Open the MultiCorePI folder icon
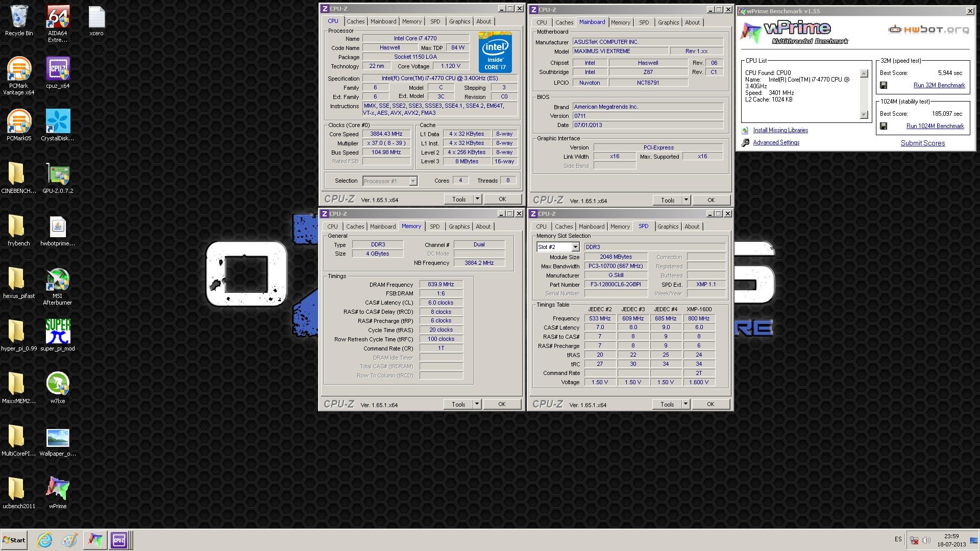 point(19,440)
